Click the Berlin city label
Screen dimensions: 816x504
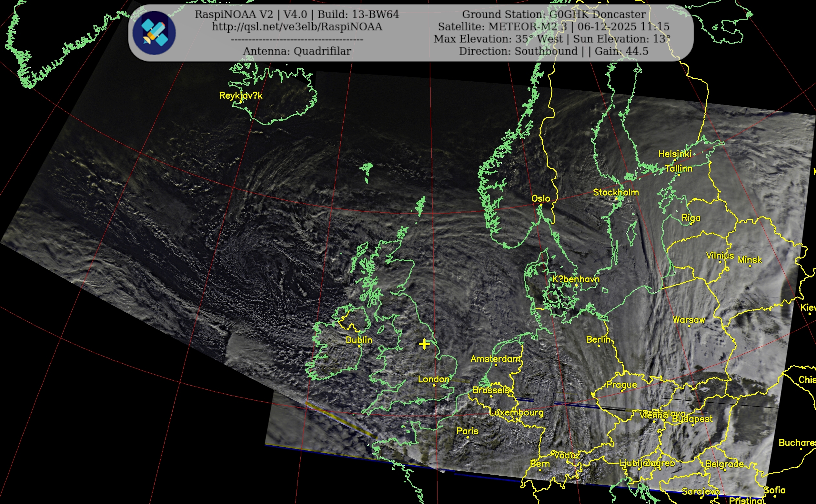598,340
